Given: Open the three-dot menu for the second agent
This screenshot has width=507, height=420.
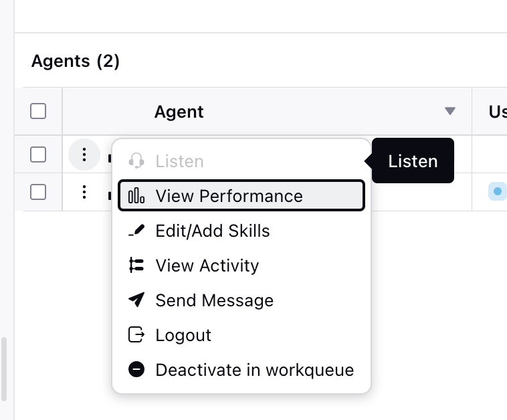Looking at the screenshot, I should [x=84, y=192].
